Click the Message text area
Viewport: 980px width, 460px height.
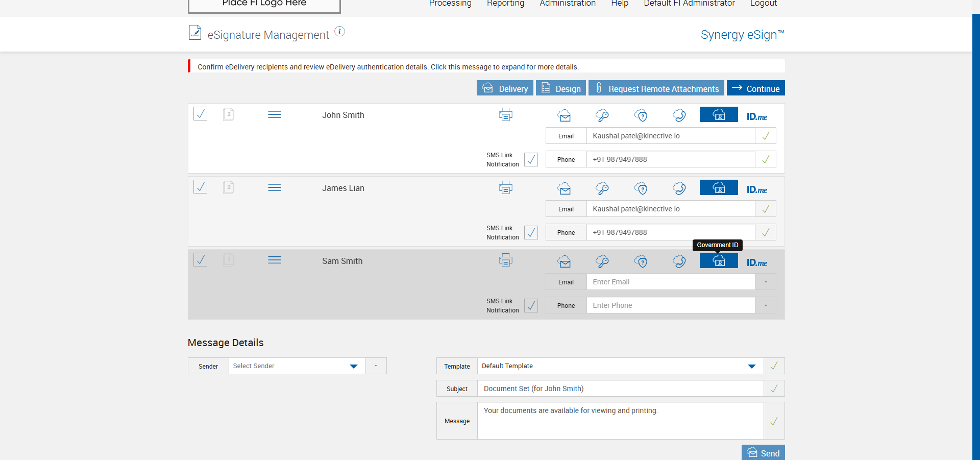coord(620,421)
